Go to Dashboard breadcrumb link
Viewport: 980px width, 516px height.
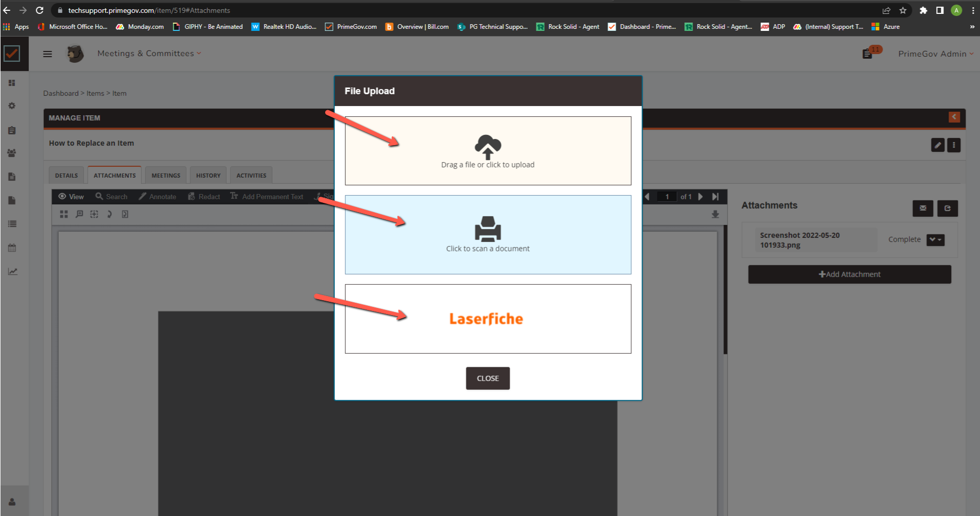[61, 93]
